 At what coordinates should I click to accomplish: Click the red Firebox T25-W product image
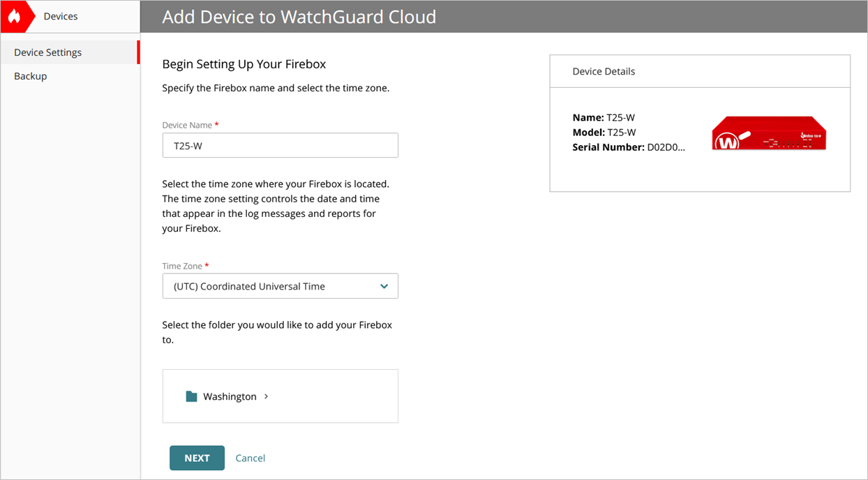tap(768, 133)
